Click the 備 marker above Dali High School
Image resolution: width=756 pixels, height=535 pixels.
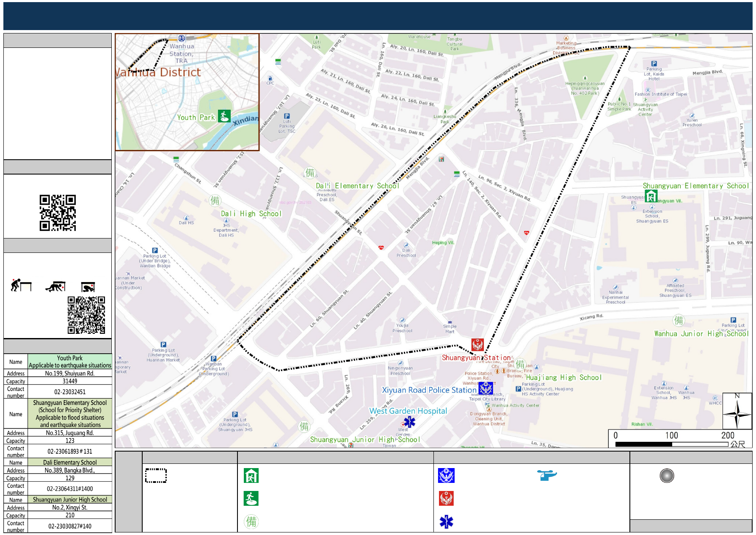215,200
